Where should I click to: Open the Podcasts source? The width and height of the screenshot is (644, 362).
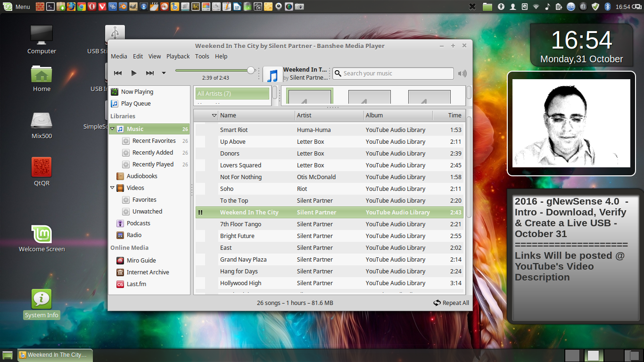point(149,223)
